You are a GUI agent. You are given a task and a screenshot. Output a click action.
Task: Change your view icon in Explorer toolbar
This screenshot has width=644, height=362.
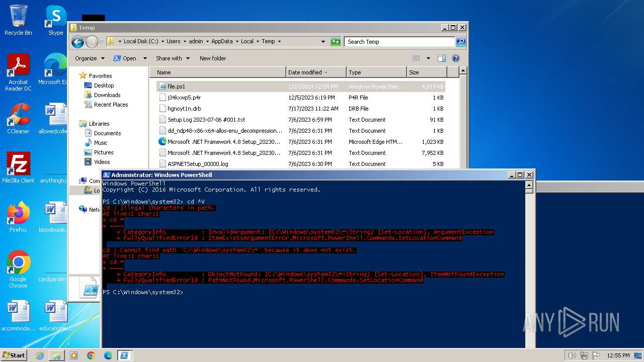tap(416, 58)
